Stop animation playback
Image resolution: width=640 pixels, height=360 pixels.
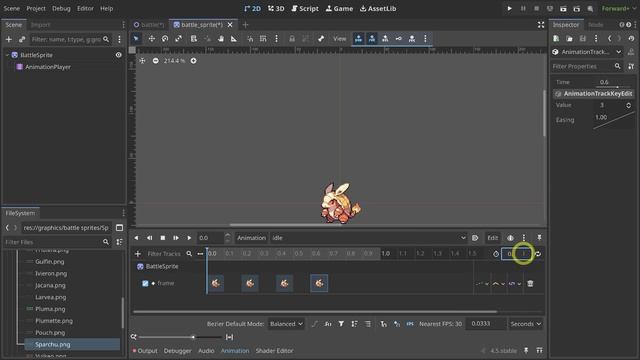(163, 238)
